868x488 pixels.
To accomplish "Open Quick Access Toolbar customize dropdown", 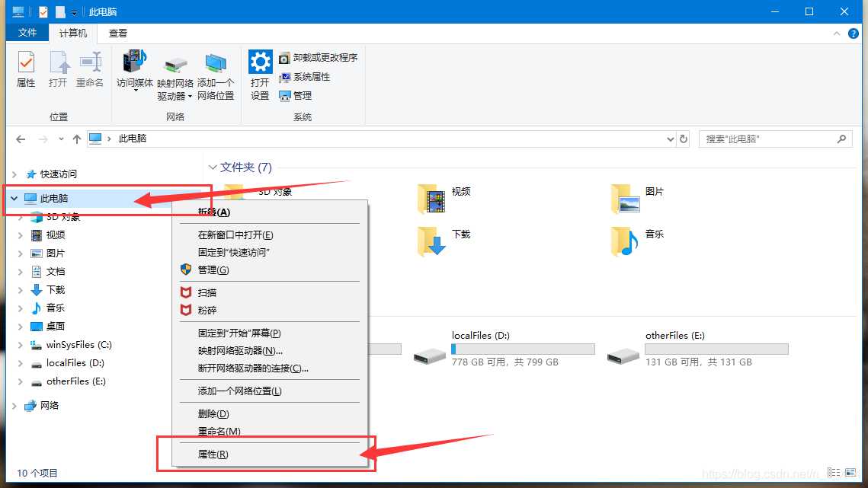I will [74, 12].
